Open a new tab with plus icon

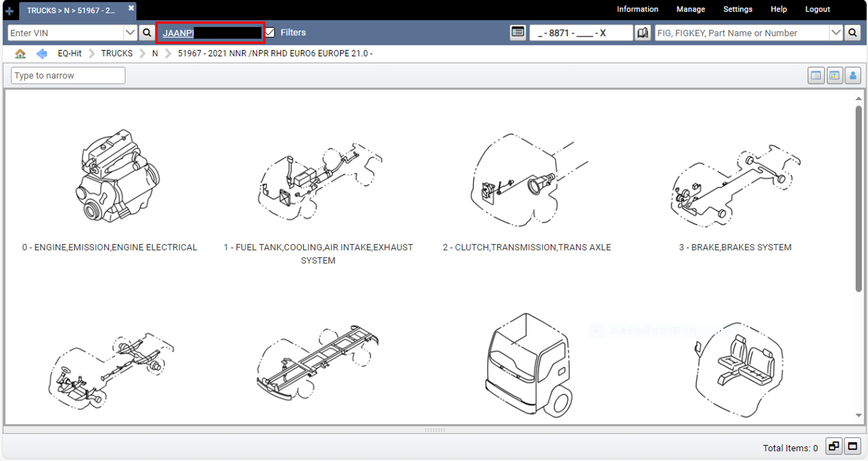9,10
